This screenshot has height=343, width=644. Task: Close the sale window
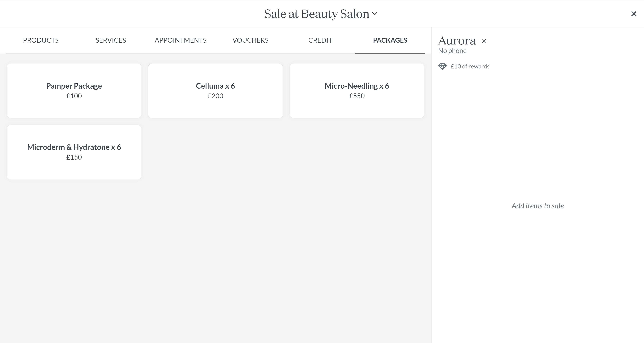633,14
